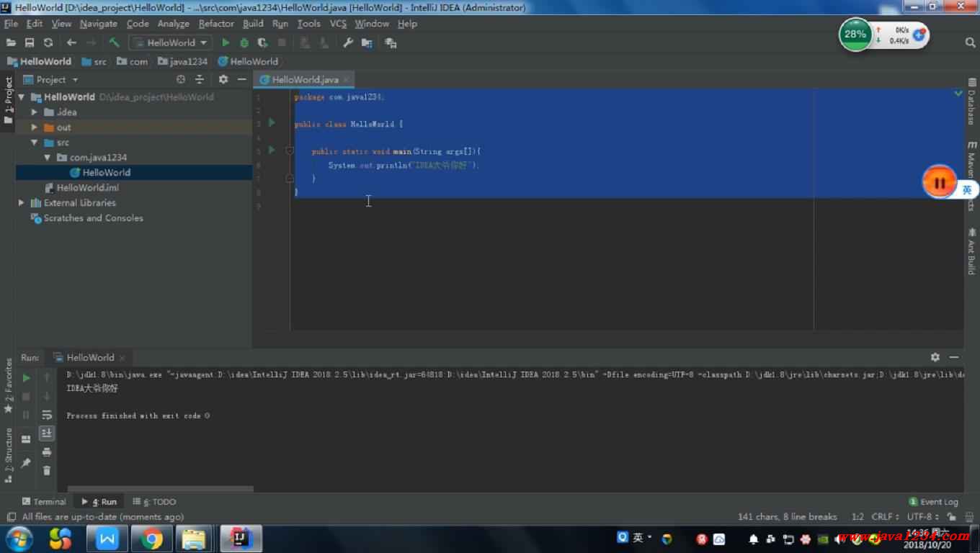The height and width of the screenshot is (553, 980).
Task: Debug HelloWorld with the toolbar bug icon
Action: [244, 42]
